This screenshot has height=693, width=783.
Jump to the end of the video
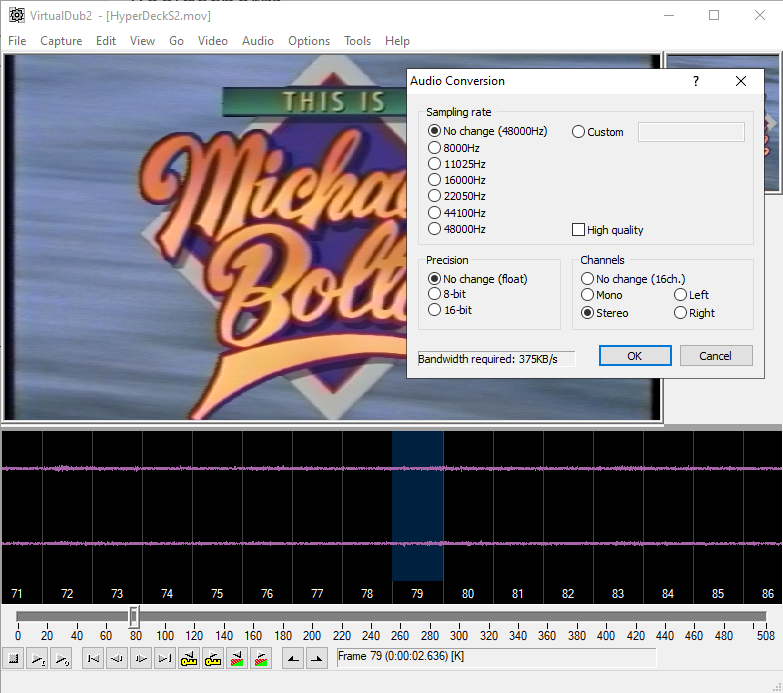point(165,659)
